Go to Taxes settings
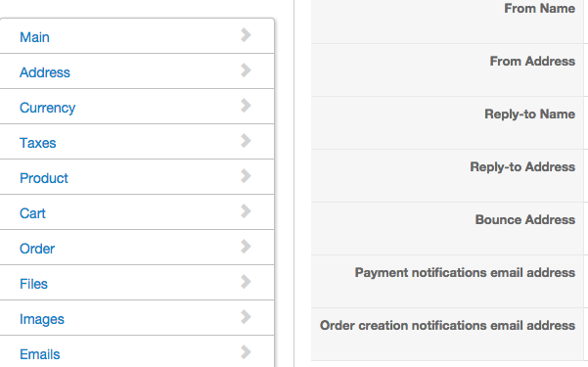Viewport: 588px width, 367px height. click(37, 143)
